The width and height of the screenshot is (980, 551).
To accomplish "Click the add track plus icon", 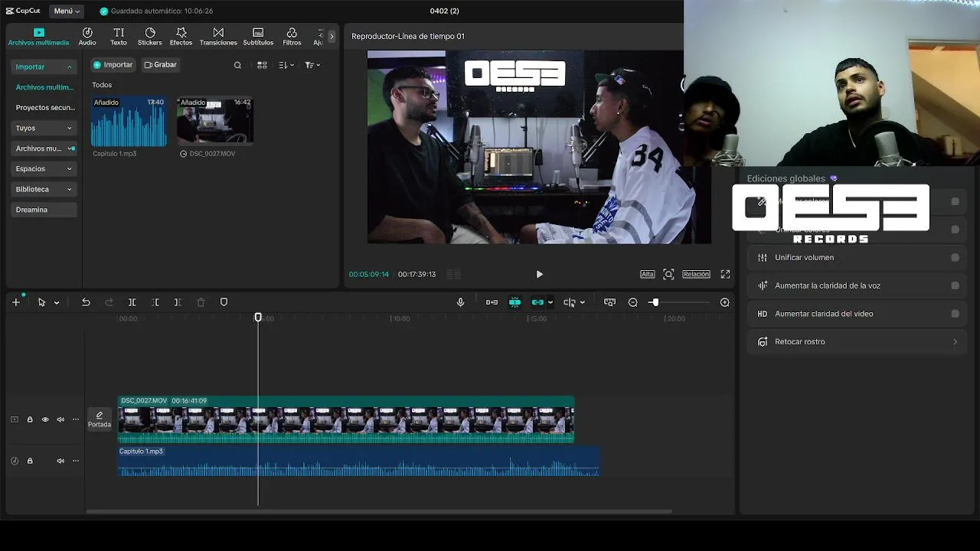I will click(15, 302).
